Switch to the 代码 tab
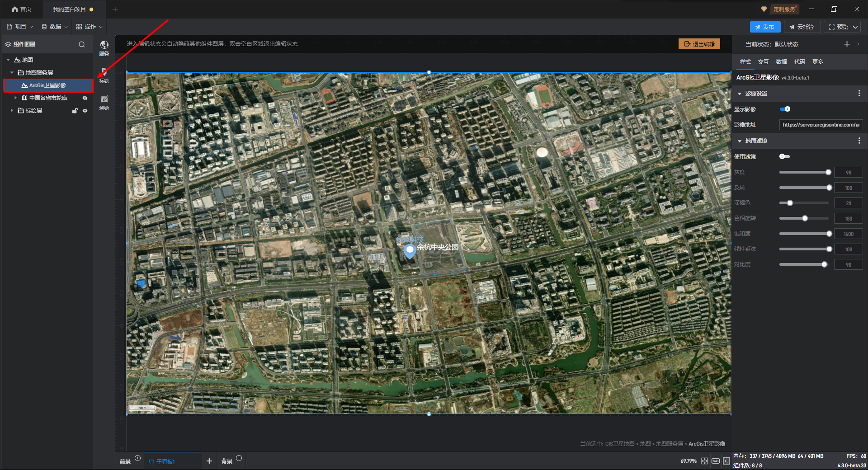The width and height of the screenshot is (868, 470). (799, 62)
